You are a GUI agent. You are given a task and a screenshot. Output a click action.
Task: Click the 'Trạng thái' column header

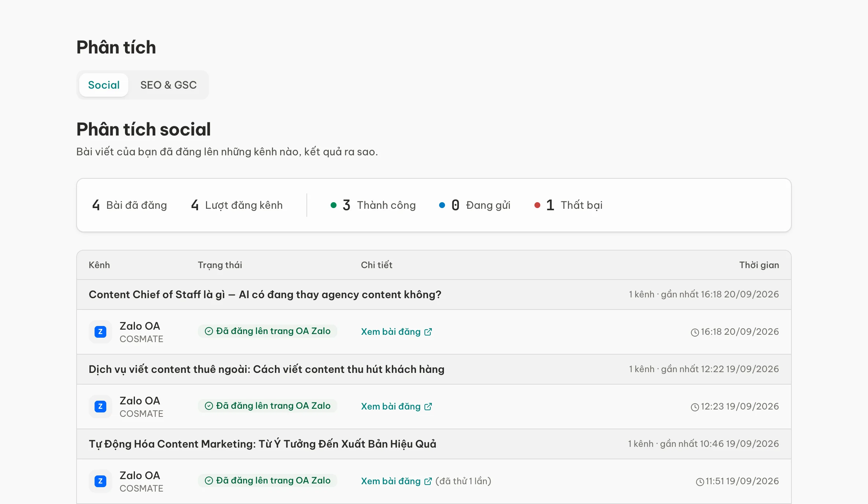pyautogui.click(x=220, y=265)
